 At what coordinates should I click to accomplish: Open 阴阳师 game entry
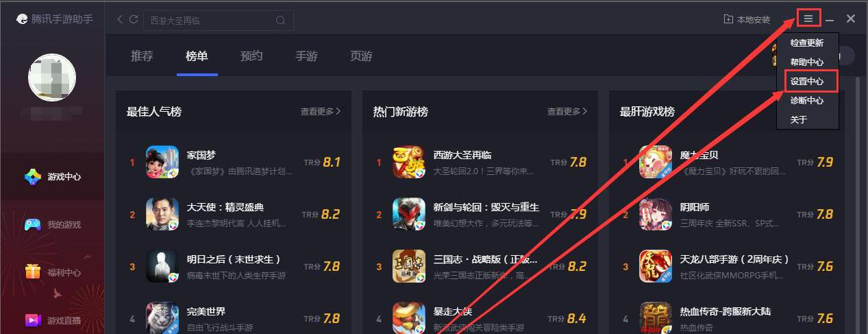734,214
